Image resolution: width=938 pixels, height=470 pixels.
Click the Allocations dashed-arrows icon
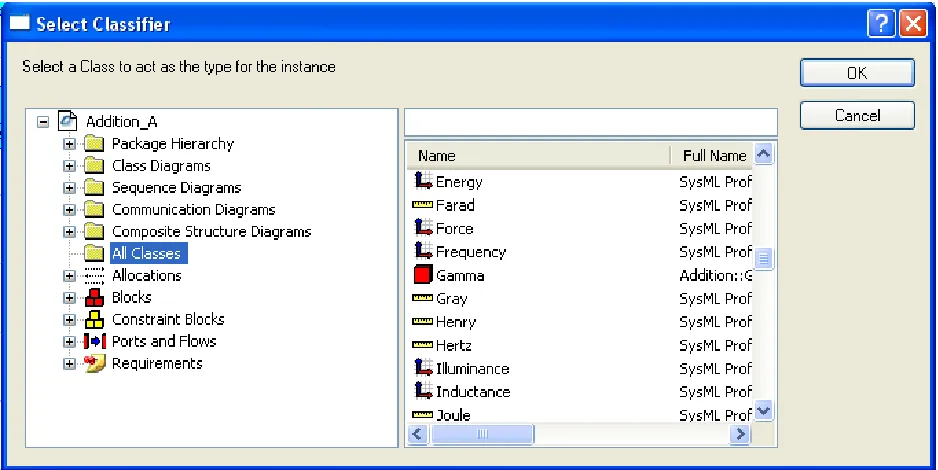coord(94,276)
